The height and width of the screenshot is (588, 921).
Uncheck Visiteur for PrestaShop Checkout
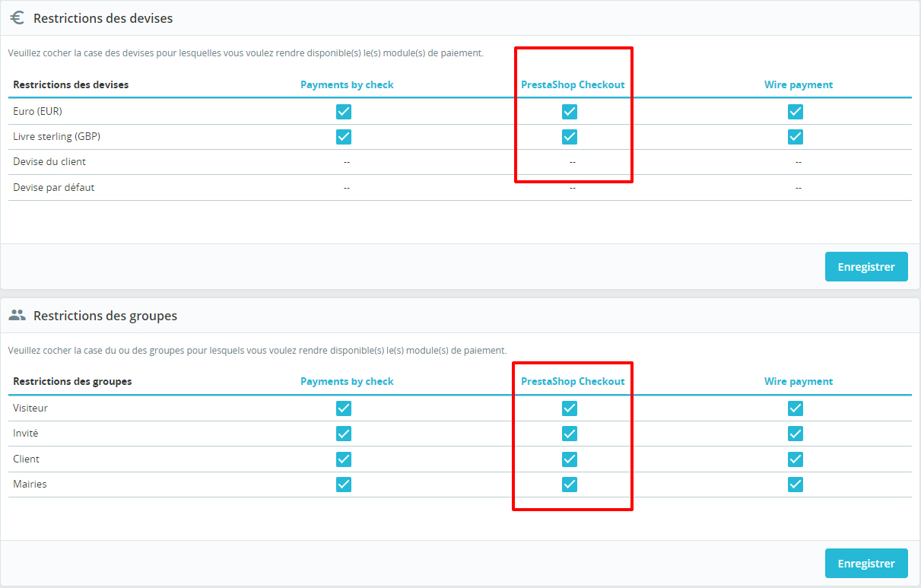click(x=570, y=408)
